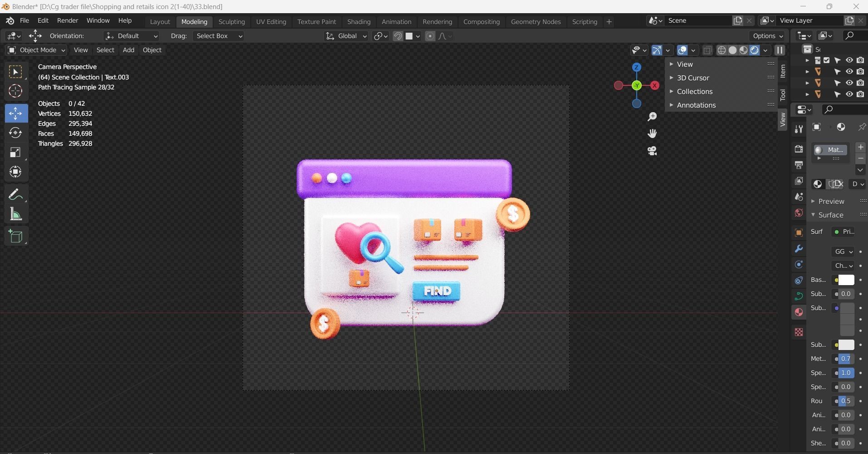The height and width of the screenshot is (454, 868).
Task: Click the viewport zoom magnifier icon
Action: pyautogui.click(x=652, y=117)
